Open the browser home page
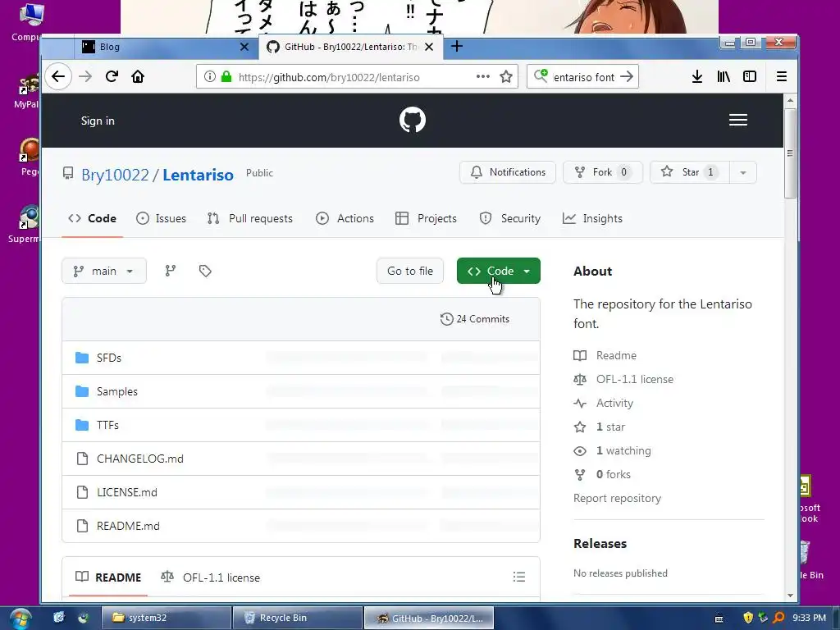The height and width of the screenshot is (630, 840). (138, 76)
